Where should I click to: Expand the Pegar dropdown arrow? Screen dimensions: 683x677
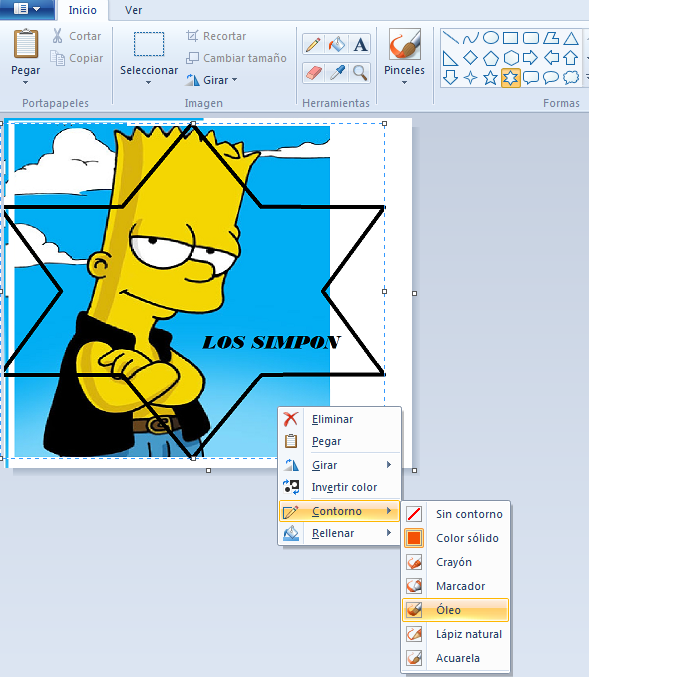coord(25,82)
